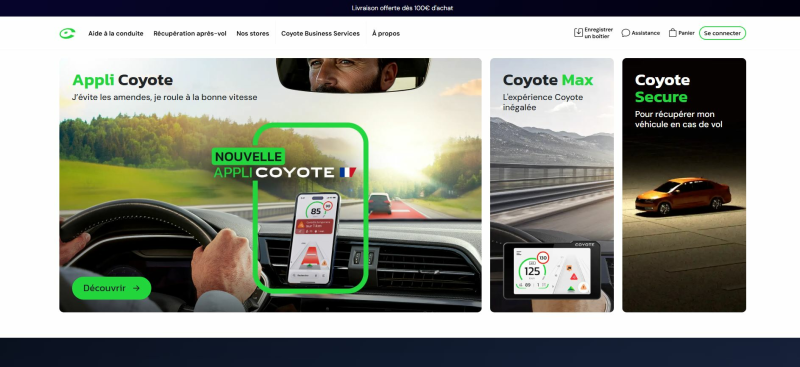Click the NOUVELLE APPLI COYOTE badge
This screenshot has height=367, width=800.
tap(284, 164)
